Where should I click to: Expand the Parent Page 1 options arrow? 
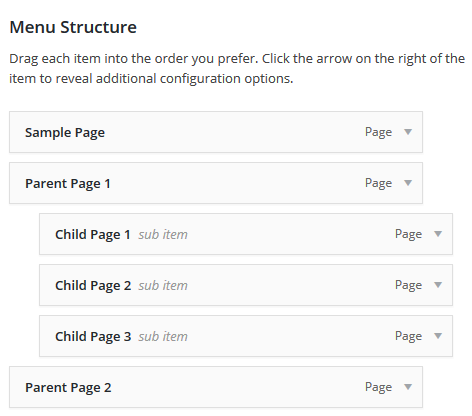(x=408, y=183)
